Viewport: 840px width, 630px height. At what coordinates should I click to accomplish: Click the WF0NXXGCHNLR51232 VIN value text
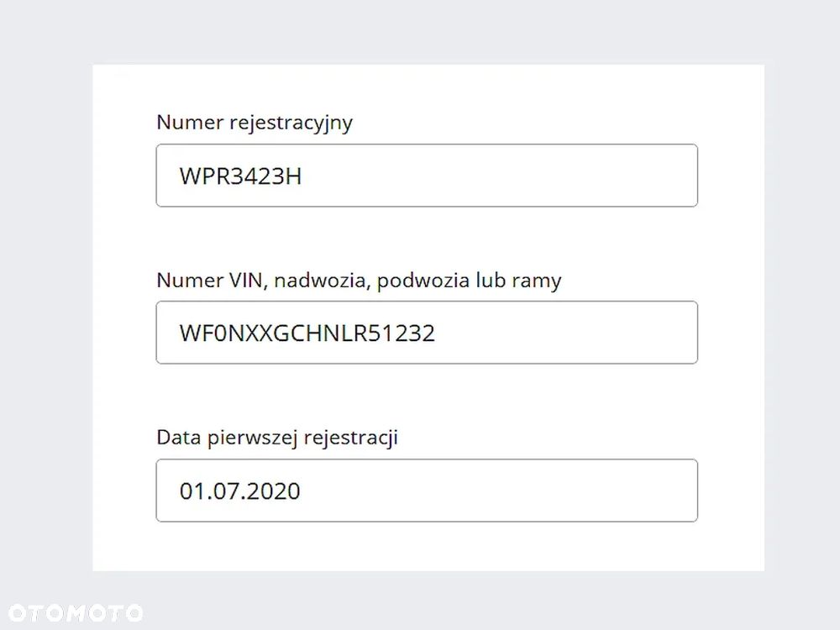(x=307, y=333)
